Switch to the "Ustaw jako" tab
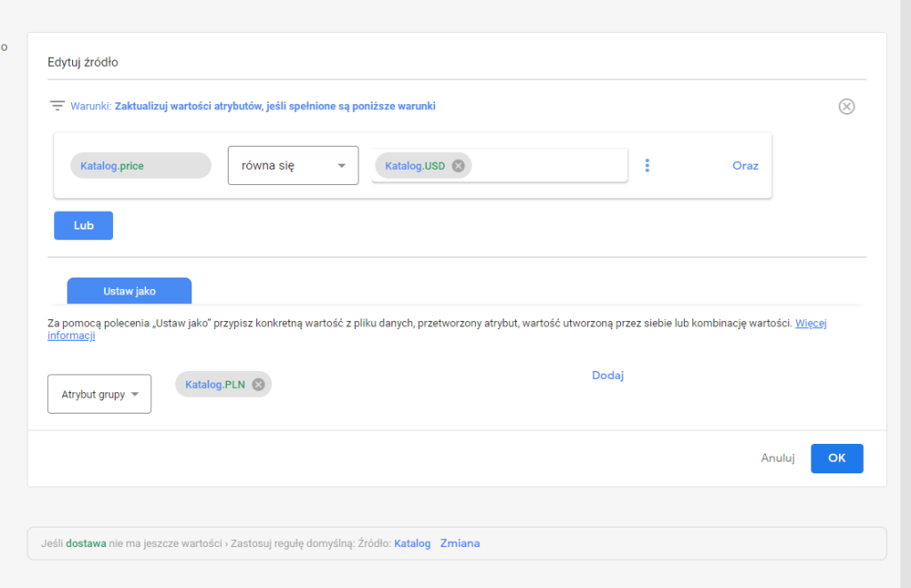 point(129,291)
